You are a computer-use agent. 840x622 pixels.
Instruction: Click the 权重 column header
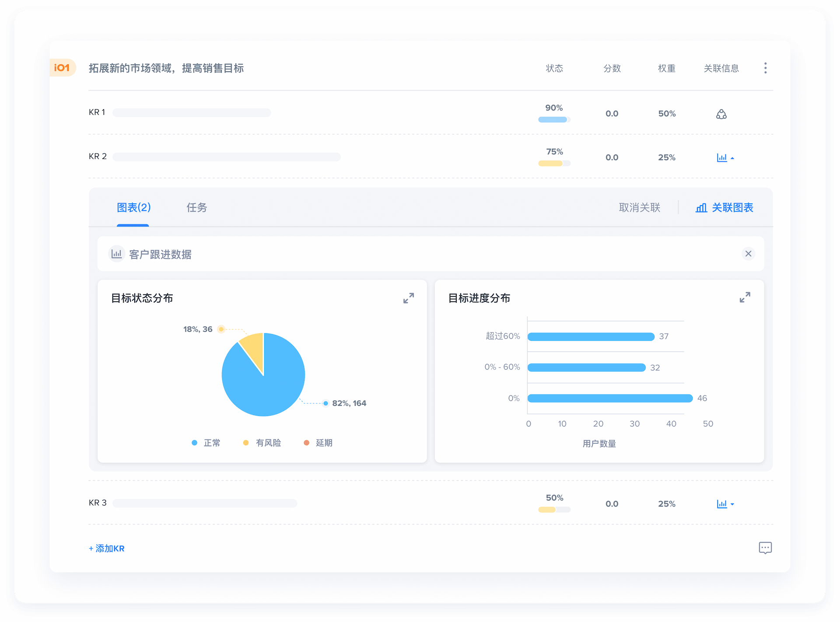(667, 68)
